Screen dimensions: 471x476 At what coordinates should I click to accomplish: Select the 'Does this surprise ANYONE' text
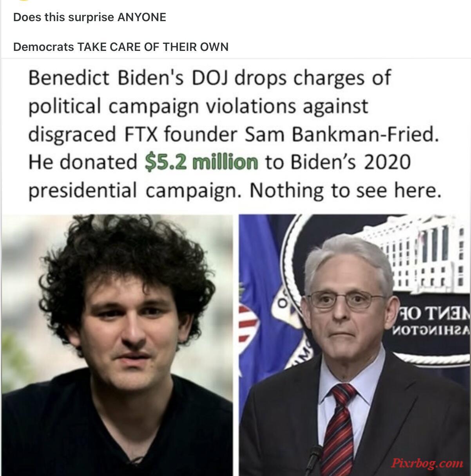(x=90, y=17)
